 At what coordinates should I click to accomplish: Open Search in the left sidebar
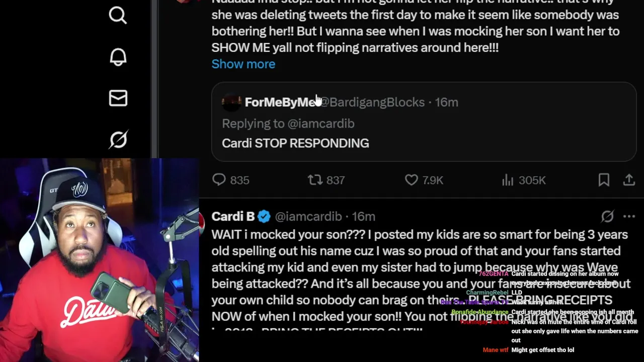point(118,16)
